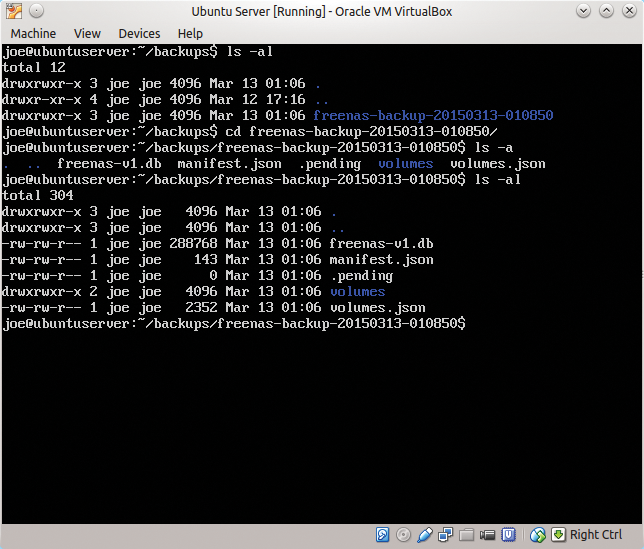Viewport: 644px width, 549px height.
Task: Click the network adapters status icon
Action: tap(445, 535)
